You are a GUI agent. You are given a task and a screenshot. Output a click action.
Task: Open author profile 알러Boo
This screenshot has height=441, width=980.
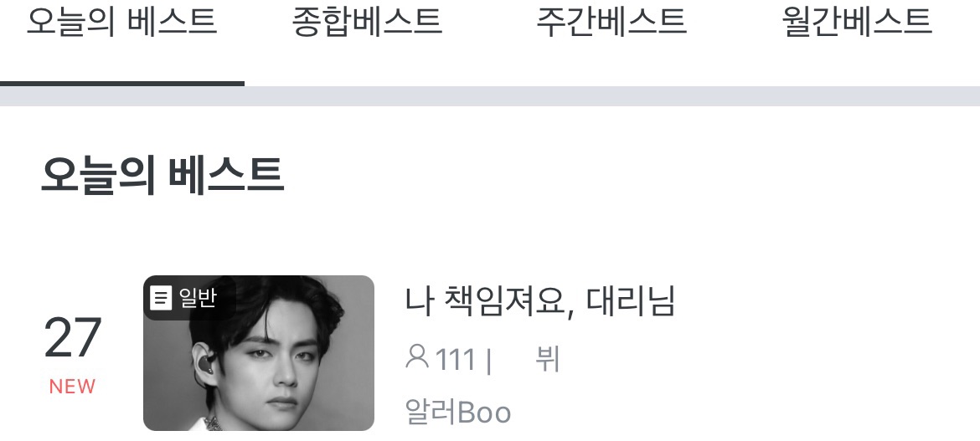click(458, 413)
